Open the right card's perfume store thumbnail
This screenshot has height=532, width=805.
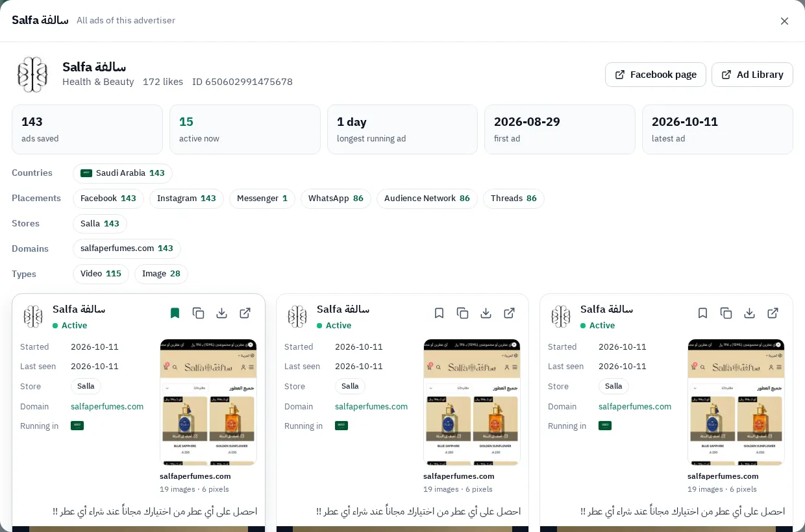coord(736,402)
